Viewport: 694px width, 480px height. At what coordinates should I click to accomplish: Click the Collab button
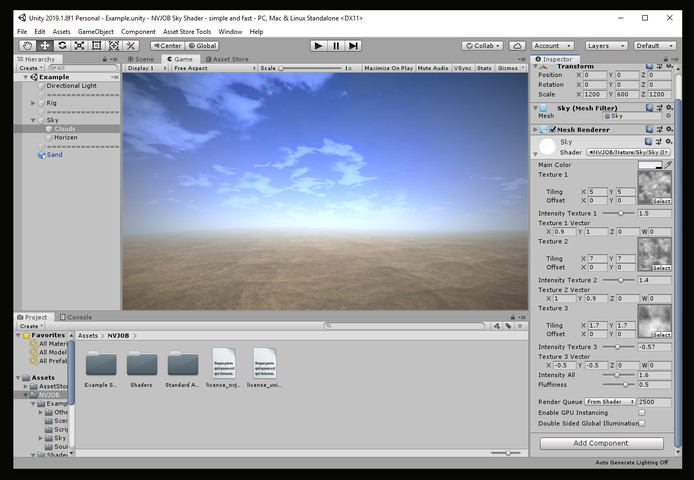click(482, 46)
